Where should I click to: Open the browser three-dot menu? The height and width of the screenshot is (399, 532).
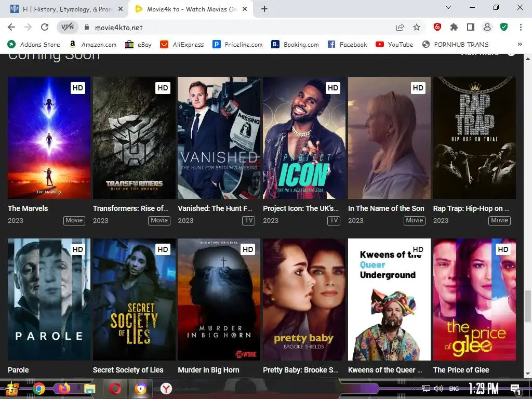click(521, 27)
